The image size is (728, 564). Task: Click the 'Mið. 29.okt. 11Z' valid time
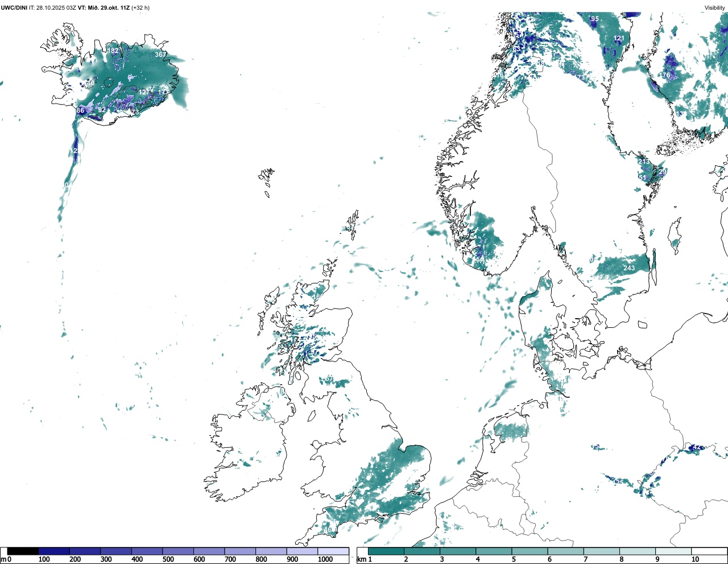point(109,8)
